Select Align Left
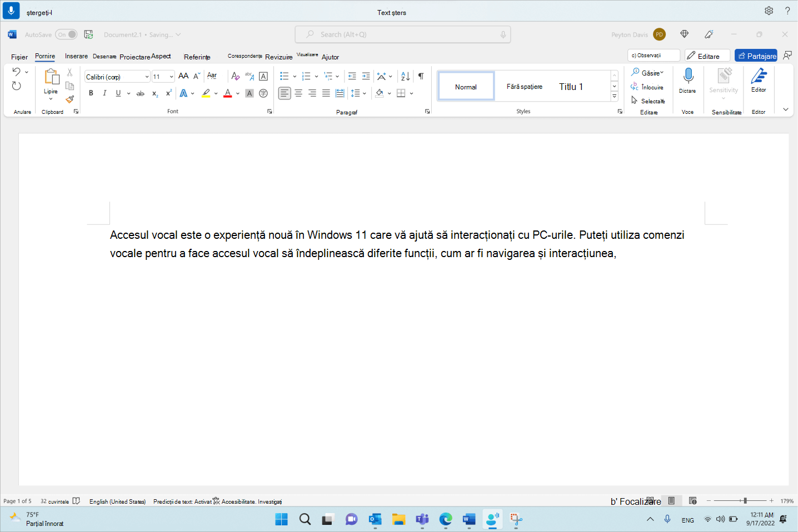 click(285, 93)
